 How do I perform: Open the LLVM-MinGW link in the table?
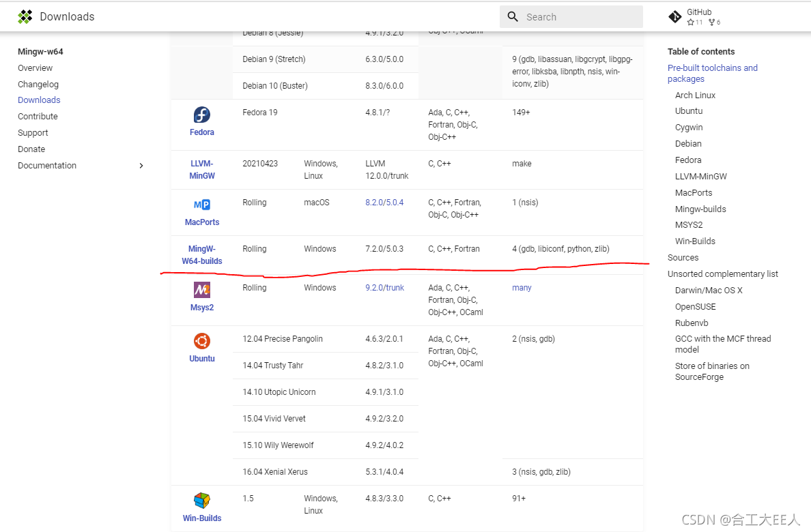201,170
